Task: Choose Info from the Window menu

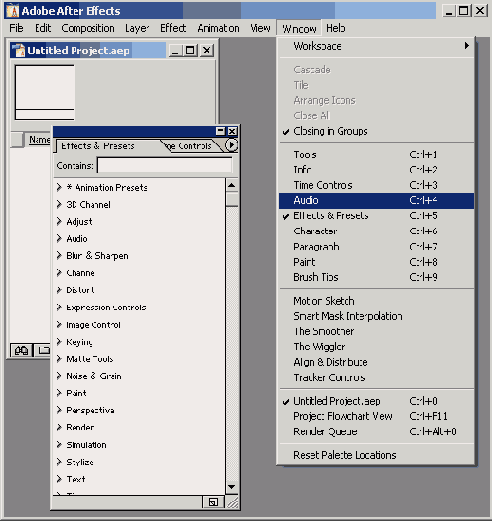Action: coord(377,170)
